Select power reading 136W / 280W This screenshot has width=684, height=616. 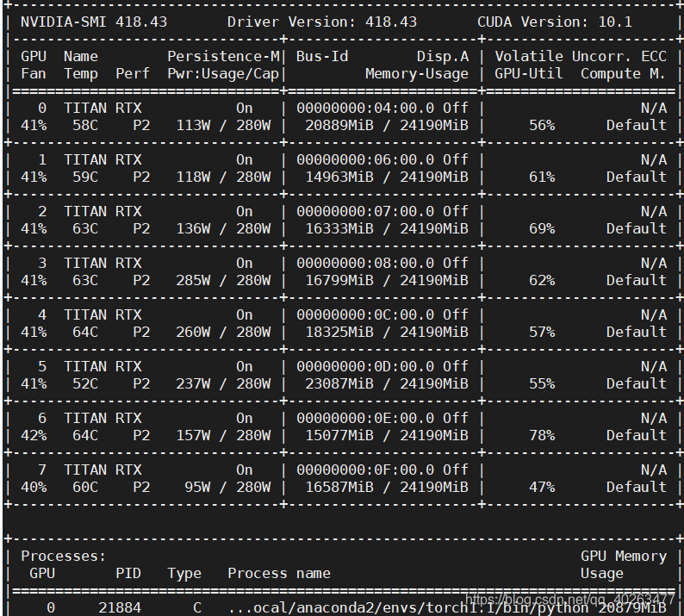(x=223, y=228)
